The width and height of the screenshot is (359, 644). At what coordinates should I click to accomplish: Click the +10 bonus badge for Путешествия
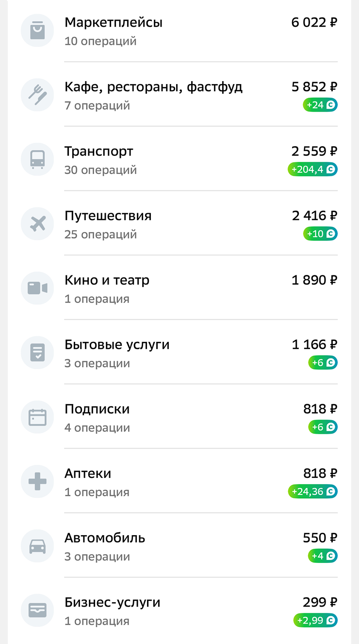(x=320, y=234)
